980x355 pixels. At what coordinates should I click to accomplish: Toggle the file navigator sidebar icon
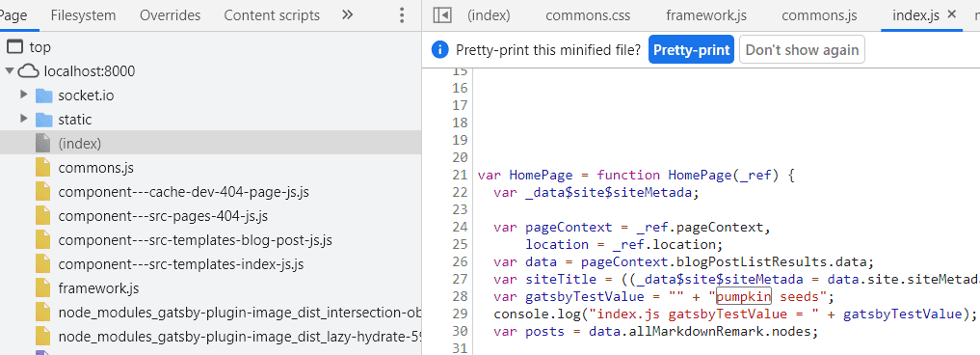click(x=442, y=15)
